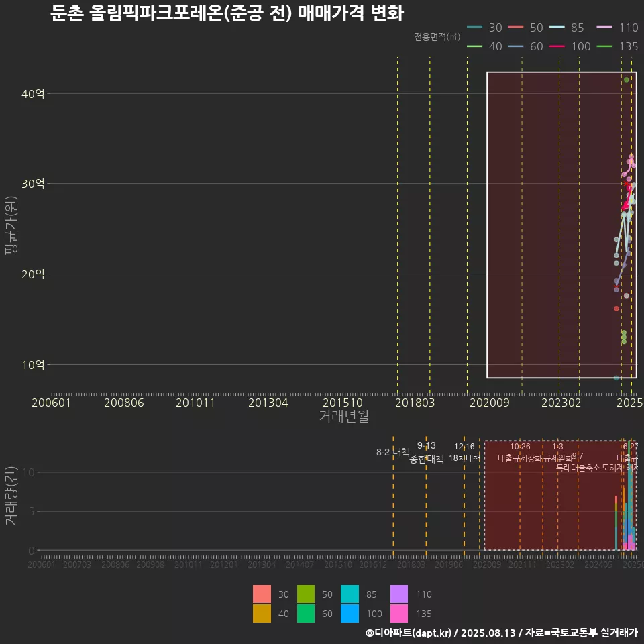This screenshot has width=644, height=644.
Task: Click '202009' on the price chart x-axis
Action: 490,402
